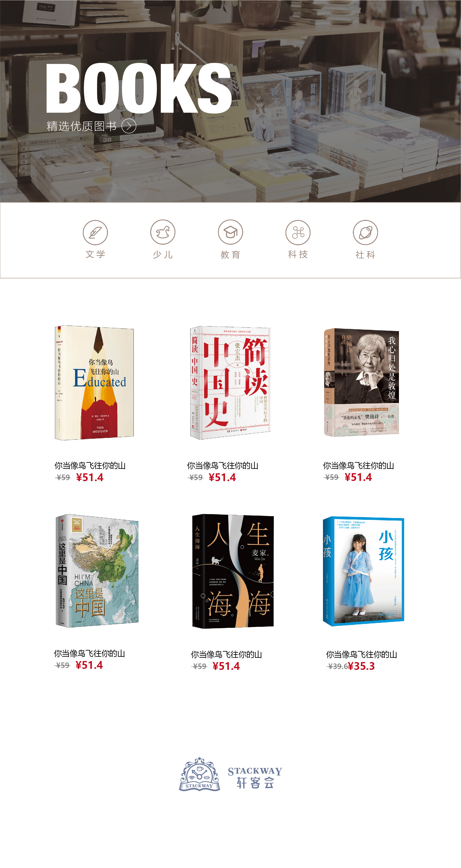Screen dimensions: 461x868
Task: Open the 精选优质图书 link
Action: coord(82,126)
